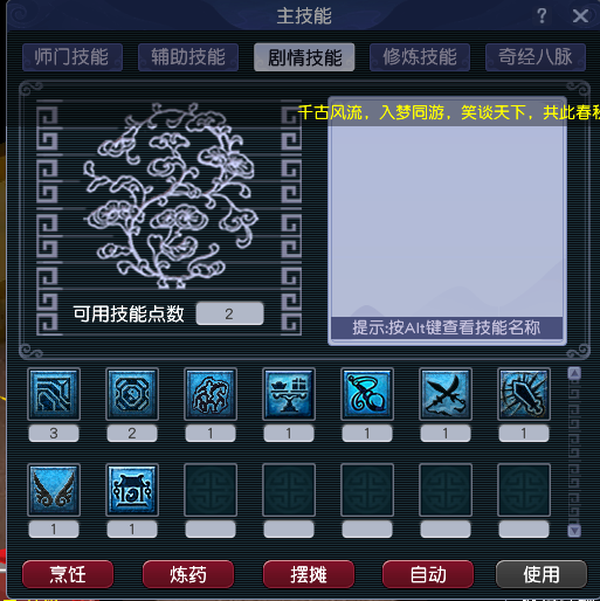Choose the gourd swirl skill icon

point(367,394)
